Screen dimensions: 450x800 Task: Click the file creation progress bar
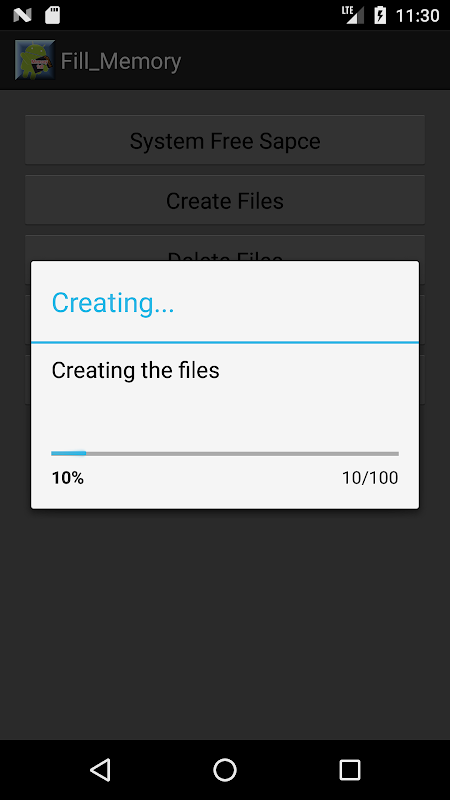225,453
